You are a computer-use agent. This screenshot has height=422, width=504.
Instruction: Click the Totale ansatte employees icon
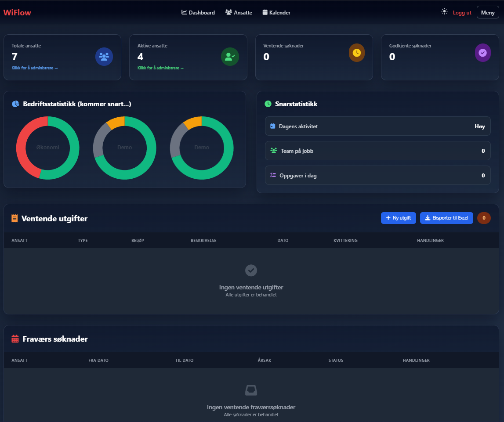[104, 57]
